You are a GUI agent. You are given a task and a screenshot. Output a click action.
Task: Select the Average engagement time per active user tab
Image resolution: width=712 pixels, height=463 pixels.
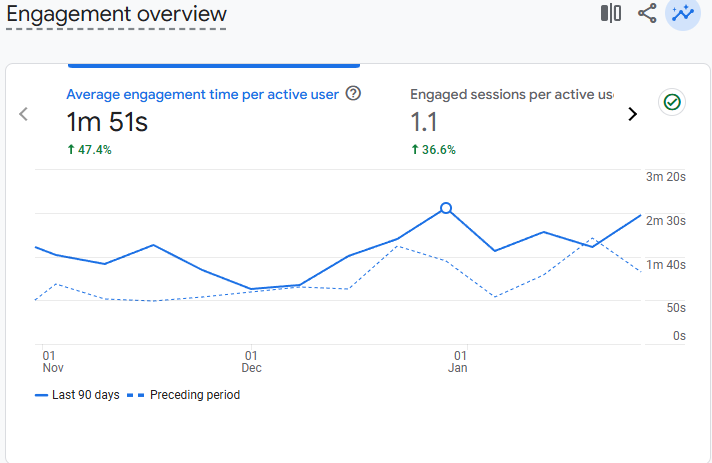pos(202,94)
